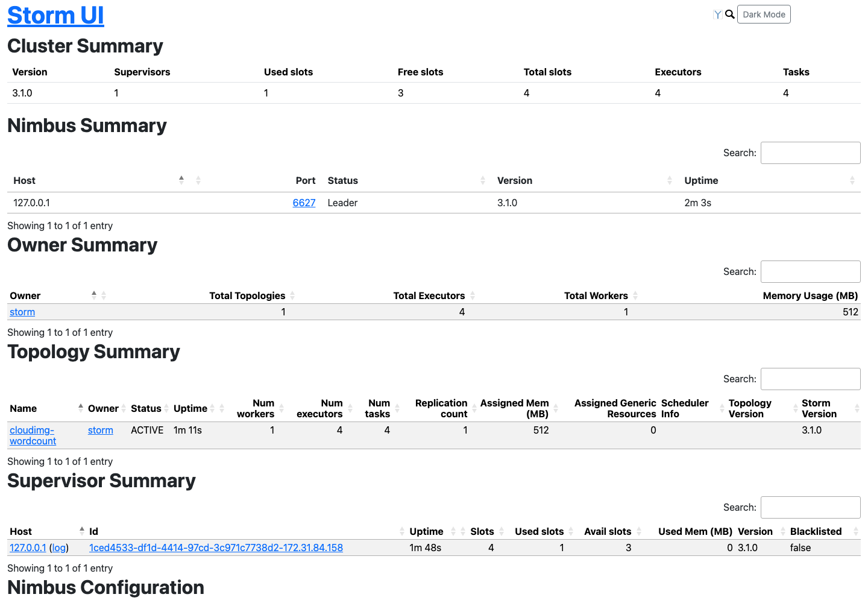Open the supervisor log link
This screenshot has width=868, height=603.
[x=59, y=548]
